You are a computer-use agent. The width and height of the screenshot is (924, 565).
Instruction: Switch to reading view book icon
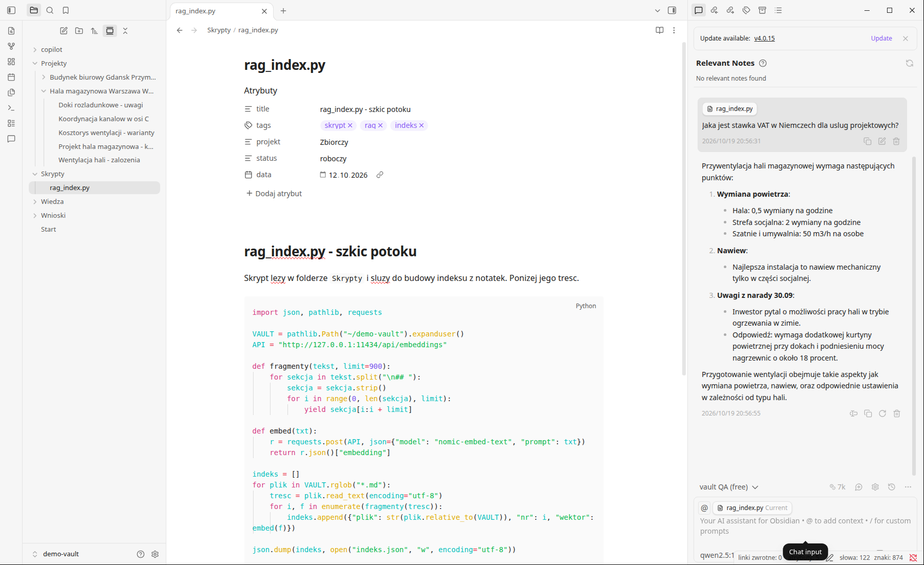[660, 30]
